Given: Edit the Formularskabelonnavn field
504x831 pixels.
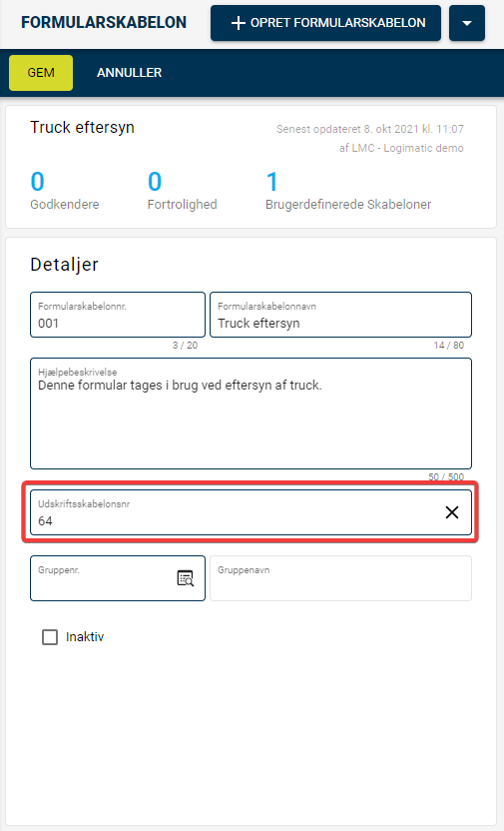Looking at the screenshot, I should coord(341,315).
